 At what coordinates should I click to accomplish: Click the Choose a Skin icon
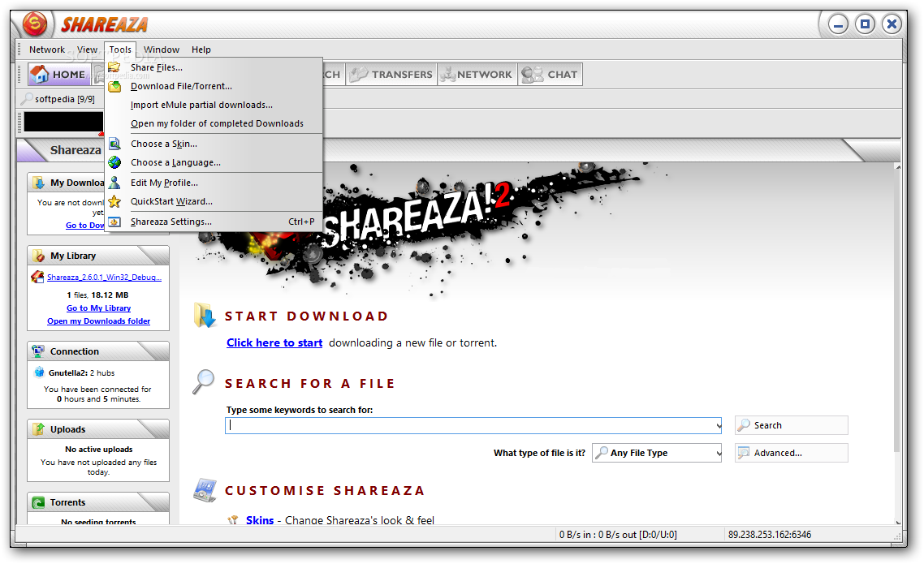[x=114, y=144]
